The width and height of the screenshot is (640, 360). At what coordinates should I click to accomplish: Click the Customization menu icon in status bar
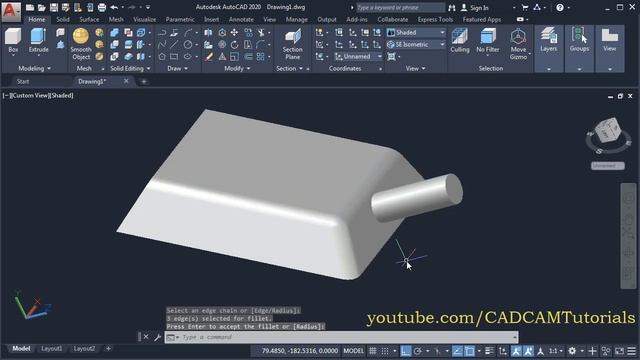pos(631,351)
